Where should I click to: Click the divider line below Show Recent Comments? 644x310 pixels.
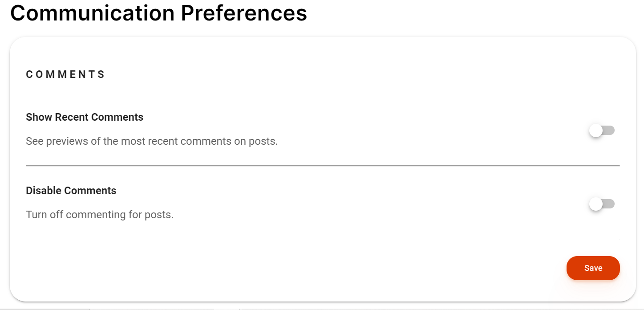pyautogui.click(x=323, y=165)
